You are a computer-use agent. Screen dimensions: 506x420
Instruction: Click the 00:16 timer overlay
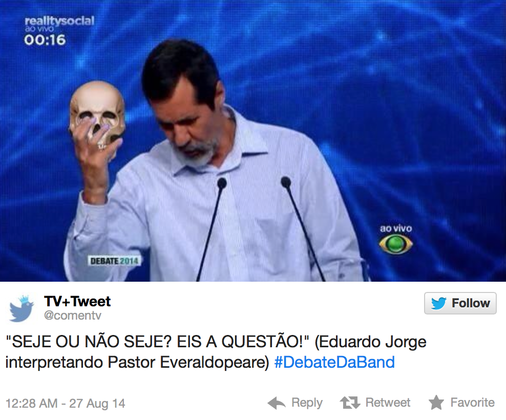[x=45, y=40]
